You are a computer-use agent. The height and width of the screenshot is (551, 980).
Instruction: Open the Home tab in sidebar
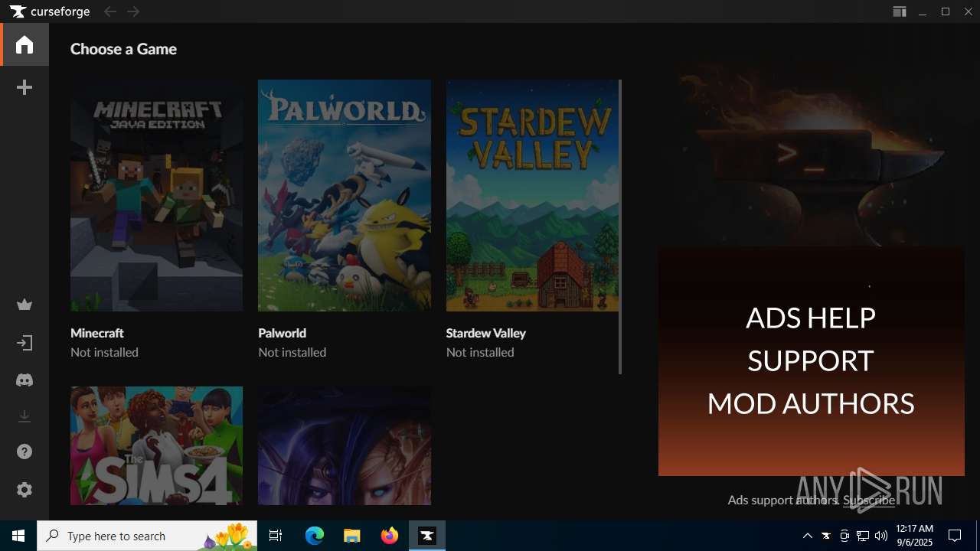point(24,44)
